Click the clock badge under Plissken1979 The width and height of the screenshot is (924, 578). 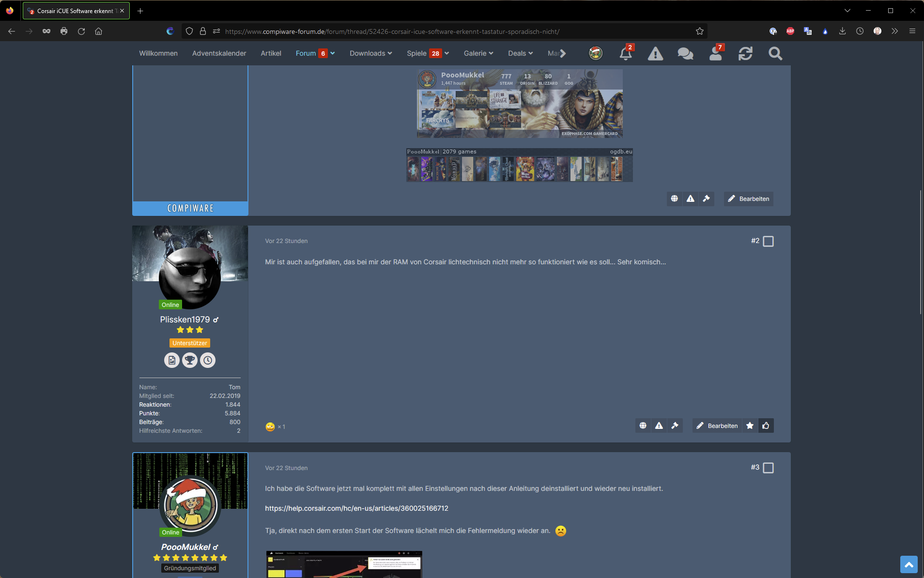pyautogui.click(x=208, y=360)
